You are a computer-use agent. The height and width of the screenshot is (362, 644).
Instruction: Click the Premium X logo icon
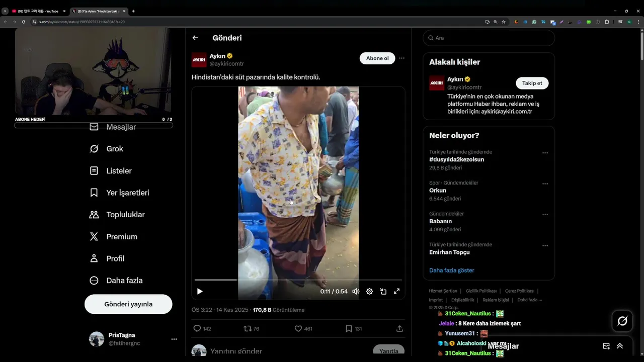tap(94, 237)
